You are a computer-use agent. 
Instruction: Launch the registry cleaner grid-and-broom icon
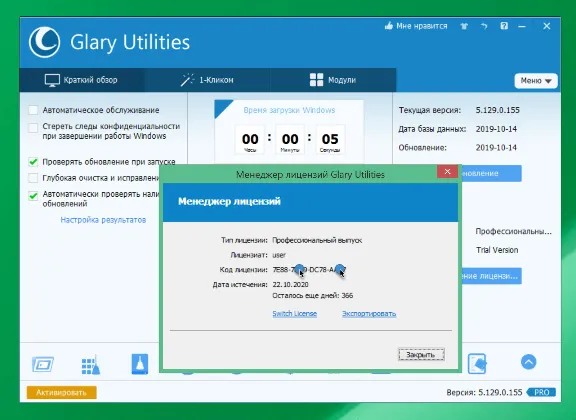tap(91, 365)
